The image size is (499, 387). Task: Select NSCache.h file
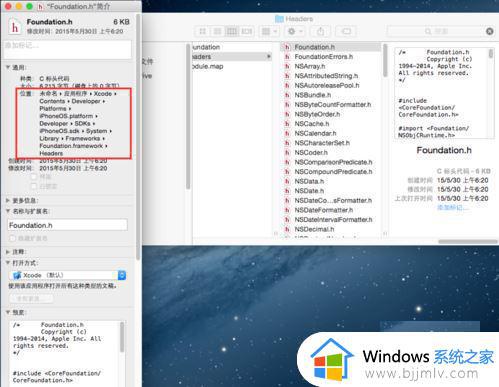tap(312, 124)
